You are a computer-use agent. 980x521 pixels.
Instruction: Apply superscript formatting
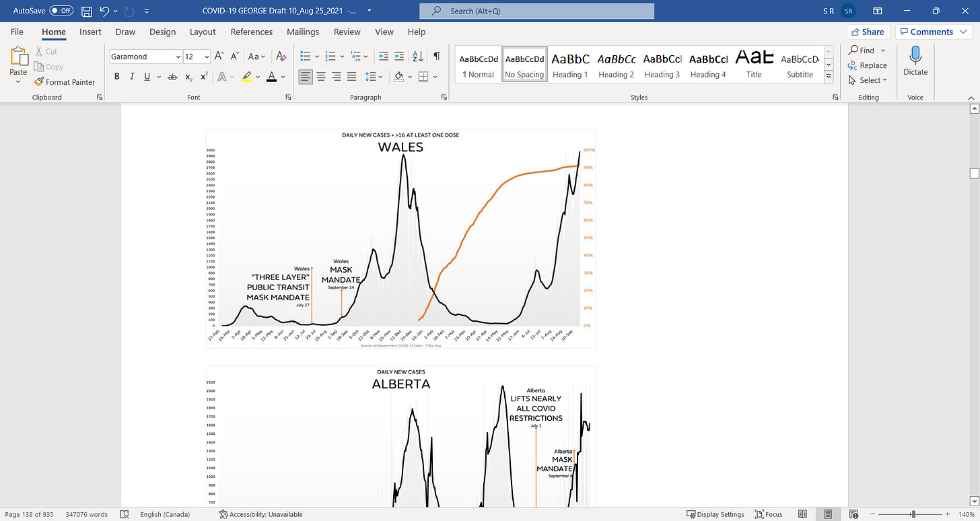click(204, 77)
